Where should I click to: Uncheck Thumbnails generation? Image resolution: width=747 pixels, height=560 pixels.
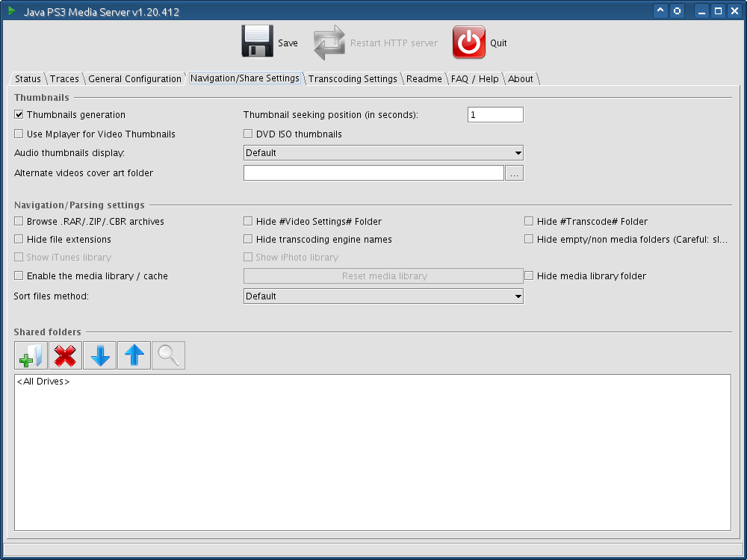coord(19,115)
